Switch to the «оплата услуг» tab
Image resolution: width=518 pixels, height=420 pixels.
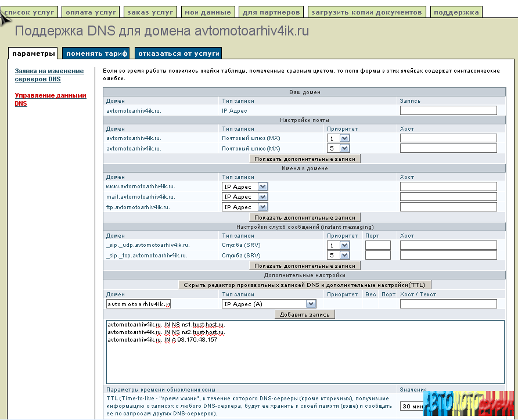[89, 12]
